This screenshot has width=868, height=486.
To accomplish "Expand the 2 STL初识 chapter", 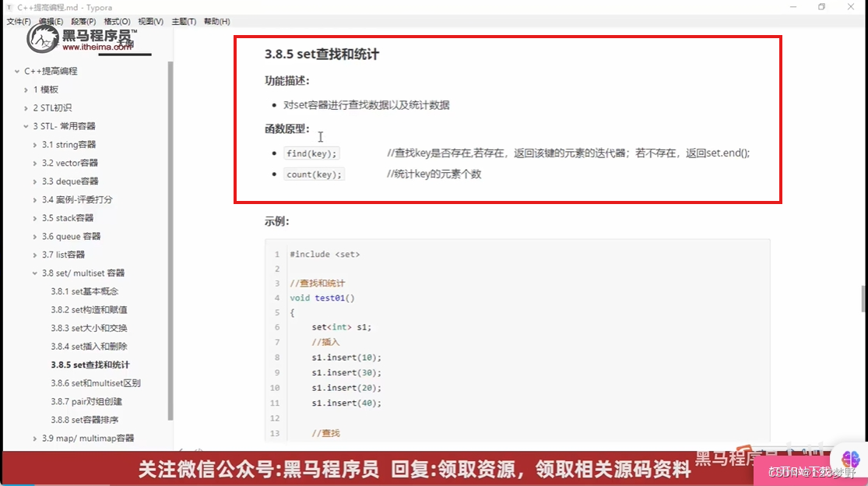I will [28, 107].
